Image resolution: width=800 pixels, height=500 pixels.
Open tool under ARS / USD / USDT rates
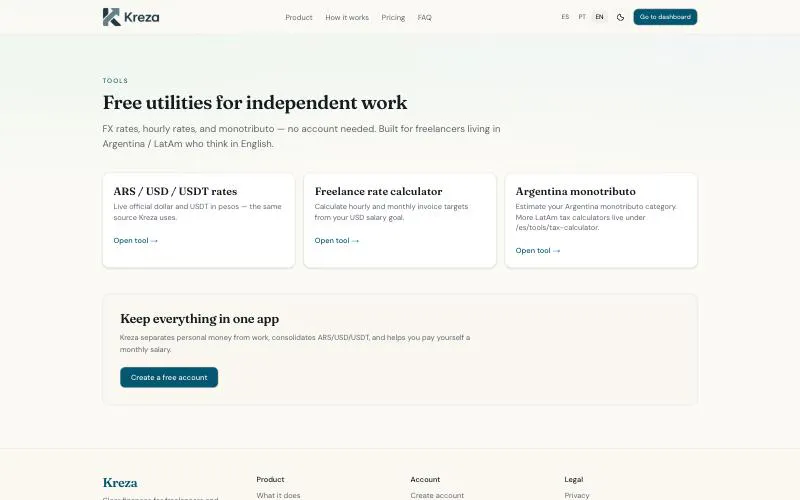tap(136, 240)
